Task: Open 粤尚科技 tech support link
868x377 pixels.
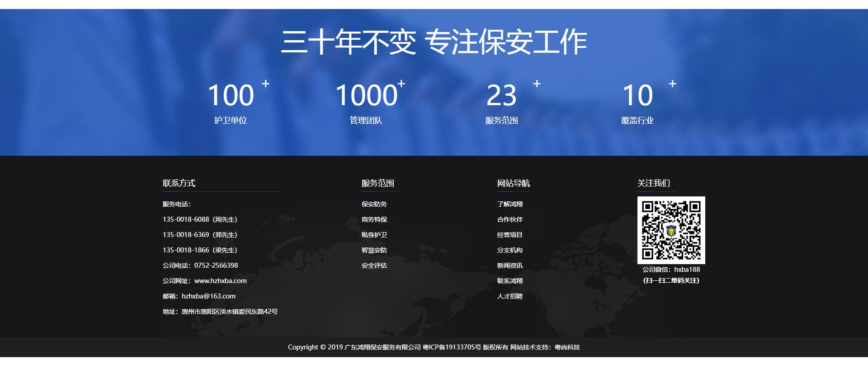Action: coord(567,347)
